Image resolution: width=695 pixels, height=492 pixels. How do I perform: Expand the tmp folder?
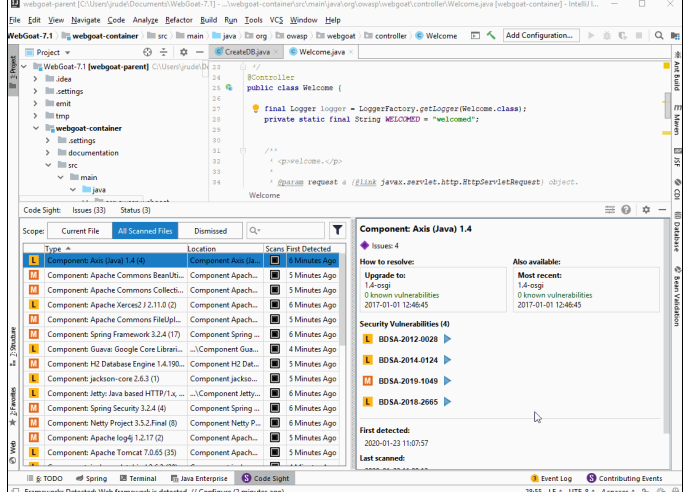[35, 116]
